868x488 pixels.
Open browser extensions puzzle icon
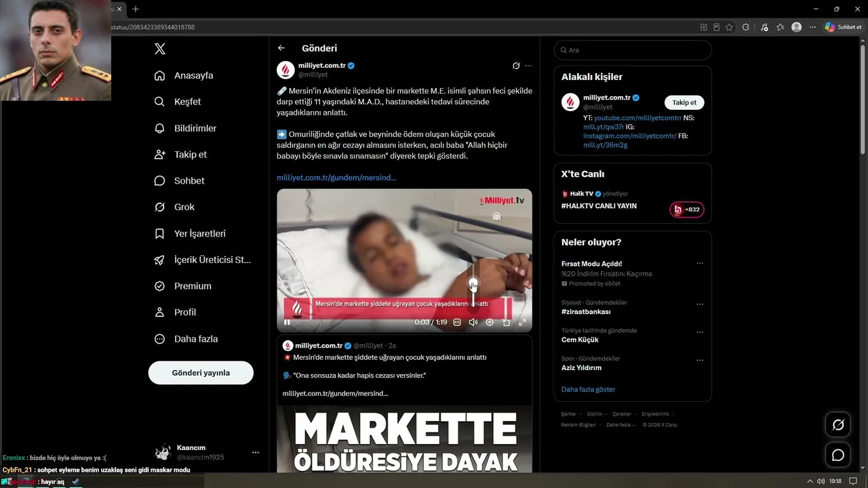pyautogui.click(x=745, y=27)
